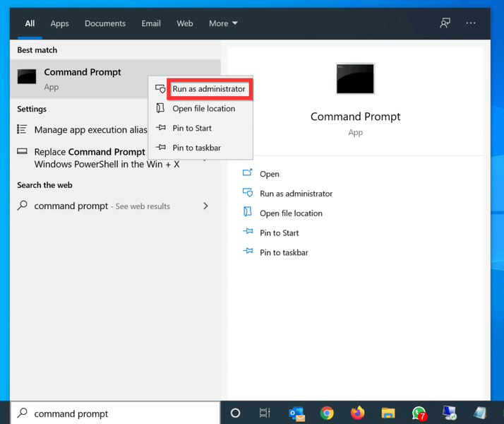This screenshot has width=504, height=424.
Task: Click the Search the web heading
Action: (x=44, y=185)
